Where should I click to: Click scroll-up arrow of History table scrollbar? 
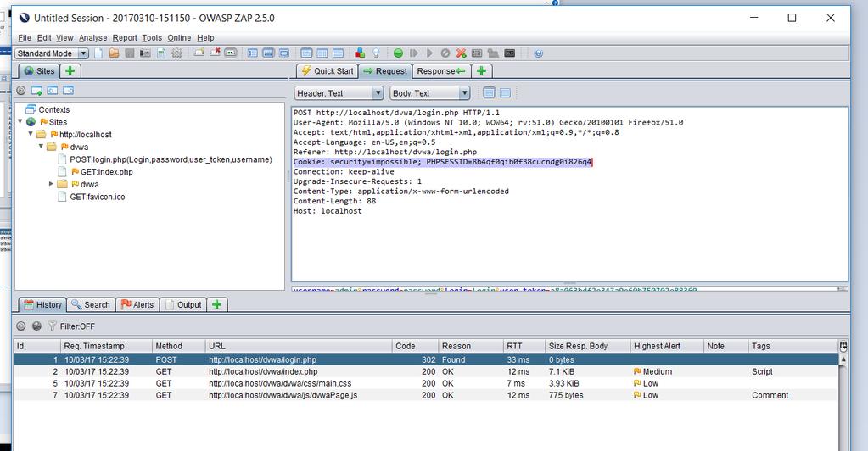(x=843, y=359)
